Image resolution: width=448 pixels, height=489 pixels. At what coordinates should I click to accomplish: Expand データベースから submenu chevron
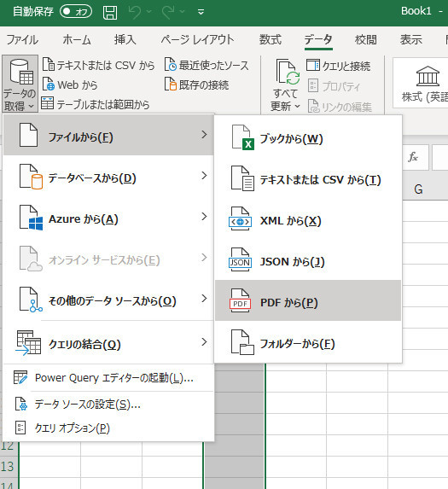(x=204, y=176)
